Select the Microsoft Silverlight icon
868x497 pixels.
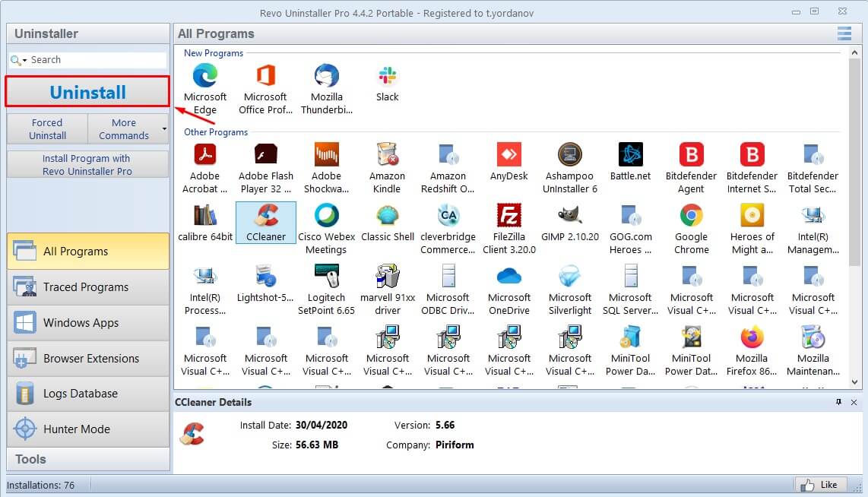(x=569, y=276)
